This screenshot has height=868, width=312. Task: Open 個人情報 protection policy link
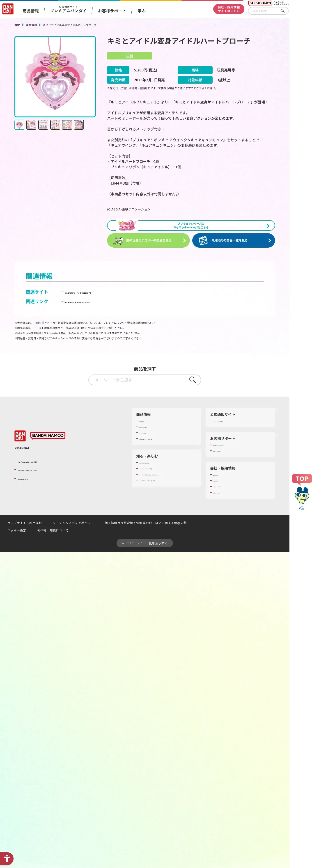145,523
